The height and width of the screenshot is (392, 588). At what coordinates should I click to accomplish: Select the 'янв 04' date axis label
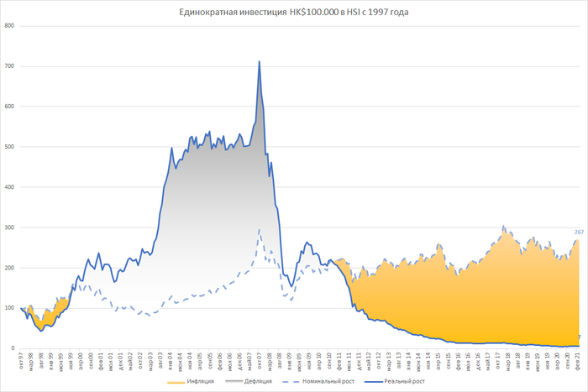pyautogui.click(x=170, y=360)
